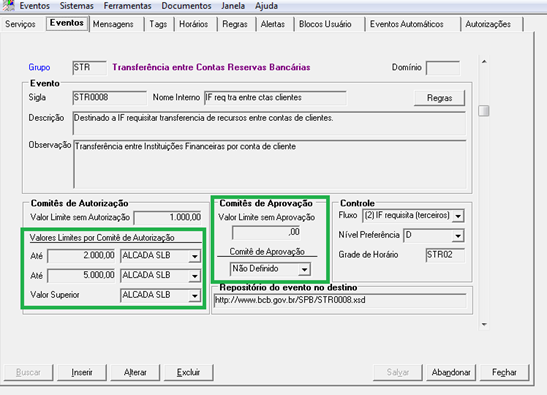
Task: Open the Tags tab
Action: tap(158, 24)
